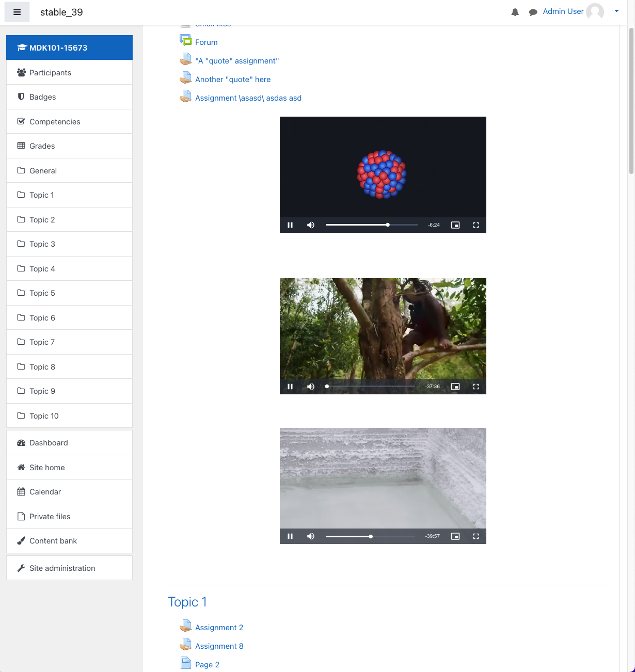This screenshot has height=672, width=635.
Task: Open Site administration
Action: tap(69, 568)
